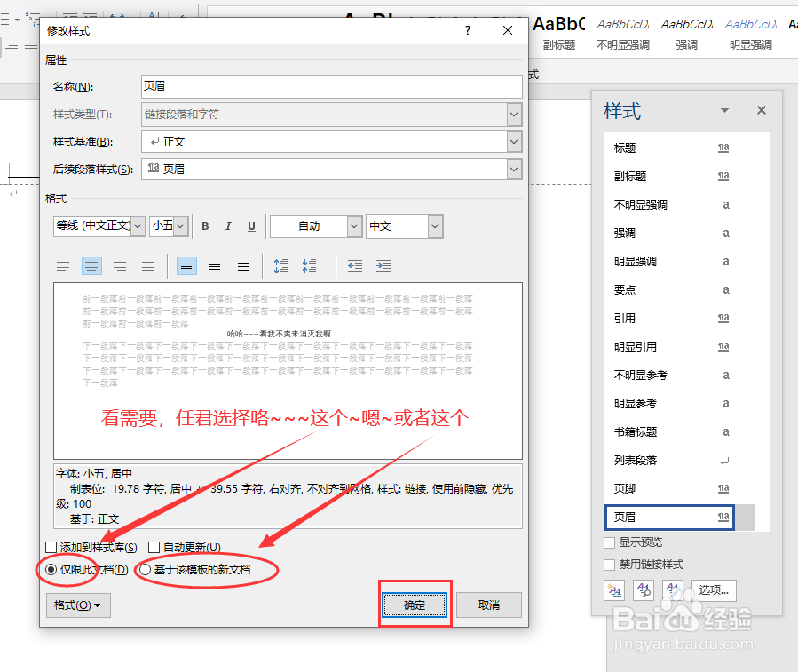
Task: Open Style Inspector icon in Styles pane
Action: click(x=644, y=590)
